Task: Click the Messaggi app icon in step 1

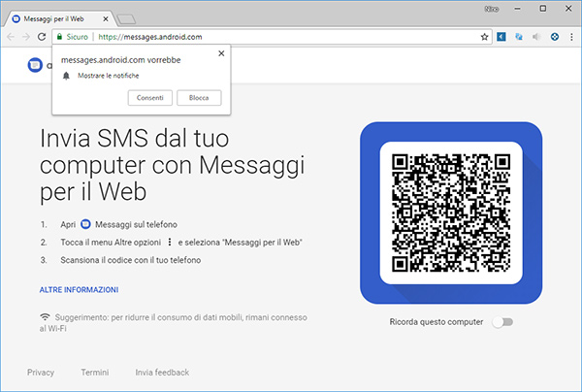Action: point(85,224)
